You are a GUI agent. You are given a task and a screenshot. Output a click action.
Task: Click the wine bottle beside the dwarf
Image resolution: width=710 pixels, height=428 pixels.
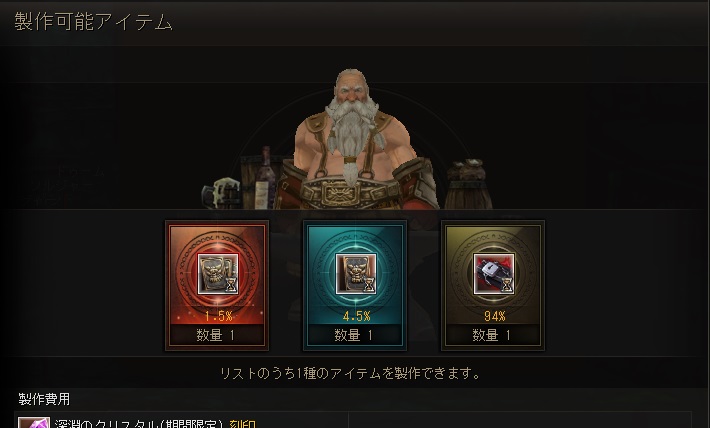click(264, 178)
